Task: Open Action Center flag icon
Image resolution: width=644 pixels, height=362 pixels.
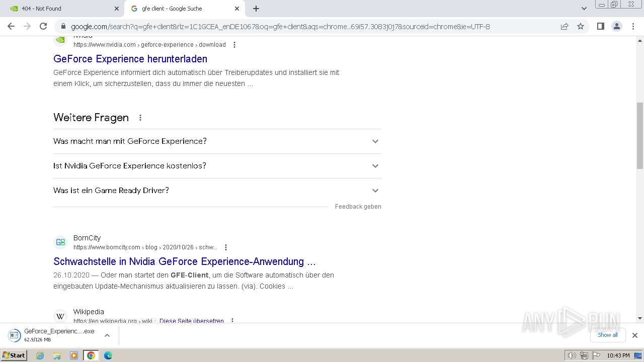Action: (596, 355)
